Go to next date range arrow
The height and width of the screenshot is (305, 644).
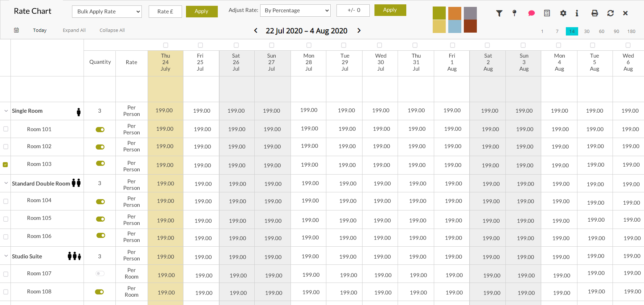359,30
